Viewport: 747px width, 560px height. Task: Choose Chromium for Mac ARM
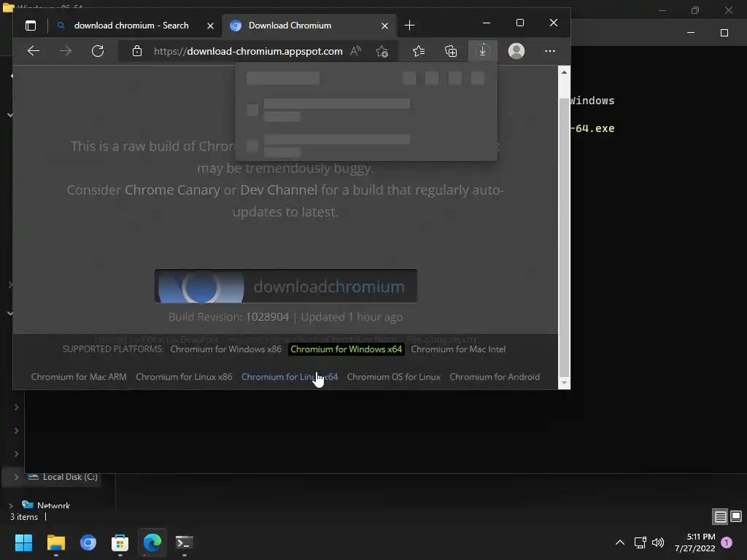pos(79,377)
